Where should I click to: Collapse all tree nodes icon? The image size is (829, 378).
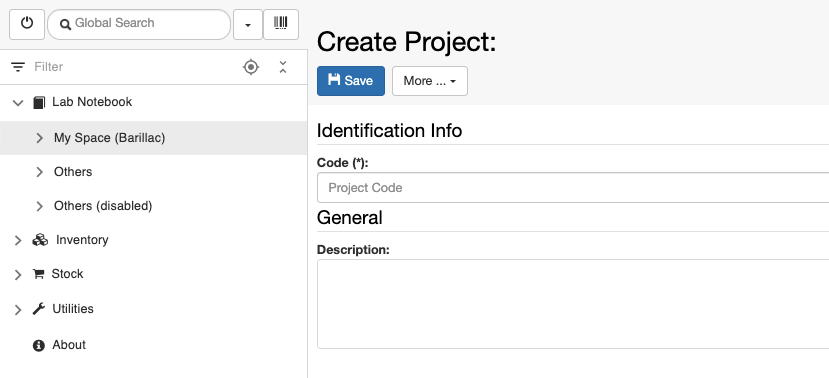click(283, 67)
